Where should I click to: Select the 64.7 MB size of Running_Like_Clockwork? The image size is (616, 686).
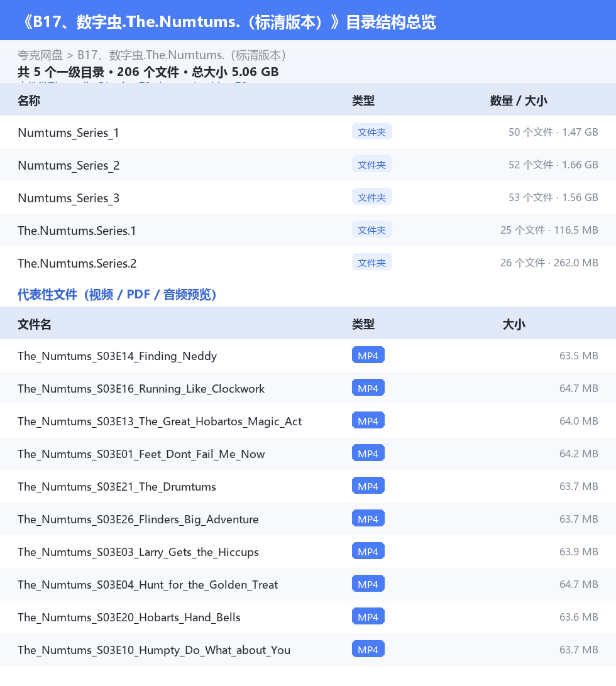click(x=579, y=388)
